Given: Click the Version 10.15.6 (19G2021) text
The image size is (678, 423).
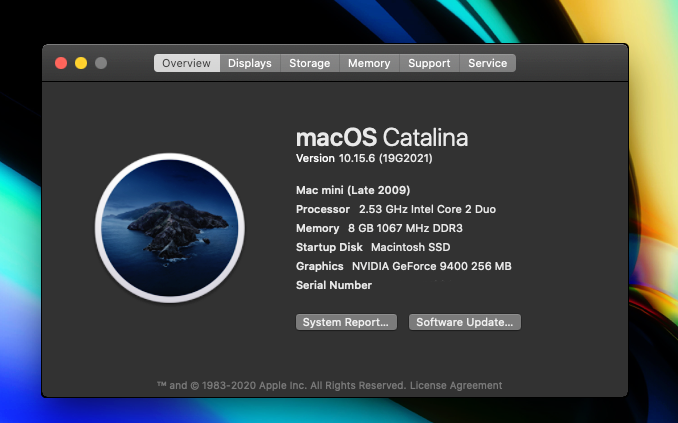Looking at the screenshot, I should click(x=364, y=158).
